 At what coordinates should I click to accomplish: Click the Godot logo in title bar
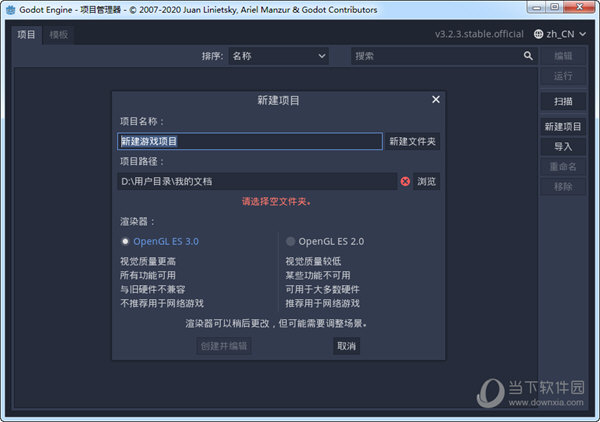11,10
